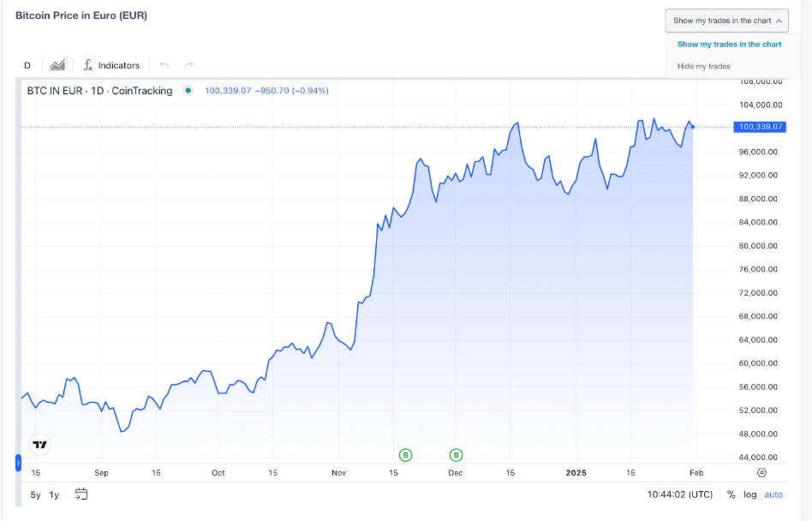Image resolution: width=812 pixels, height=521 pixels.
Task: Click the redo arrow icon
Action: [188, 65]
